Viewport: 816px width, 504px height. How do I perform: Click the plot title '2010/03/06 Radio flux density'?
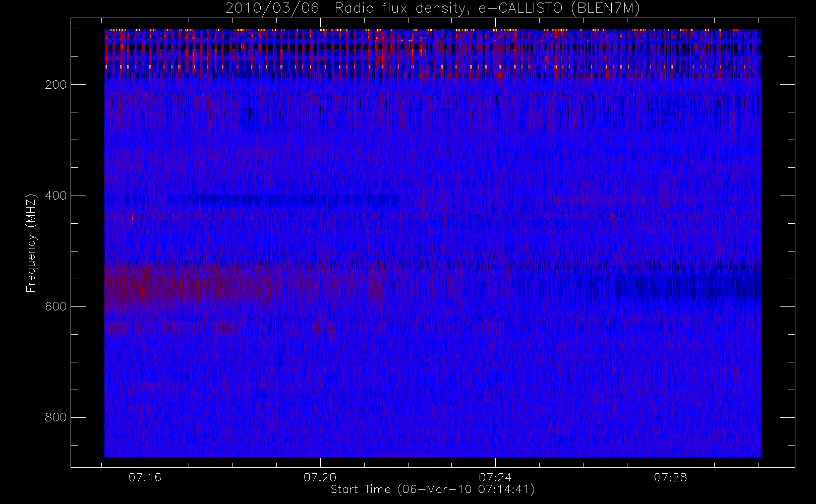tap(433, 9)
